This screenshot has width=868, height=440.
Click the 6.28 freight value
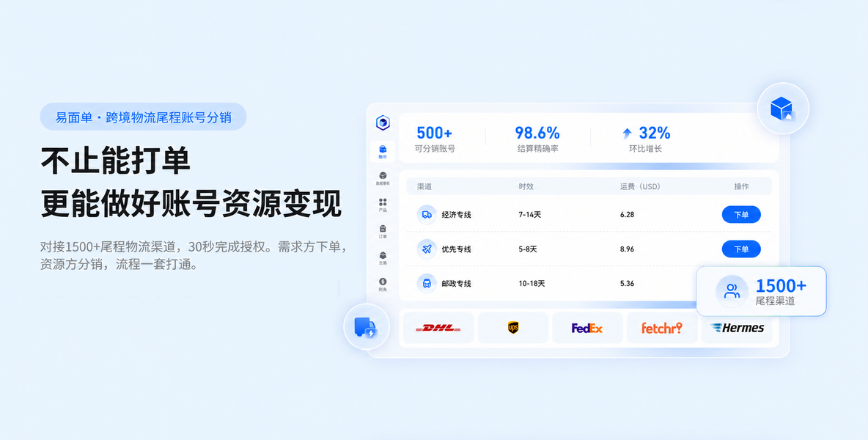tap(628, 215)
